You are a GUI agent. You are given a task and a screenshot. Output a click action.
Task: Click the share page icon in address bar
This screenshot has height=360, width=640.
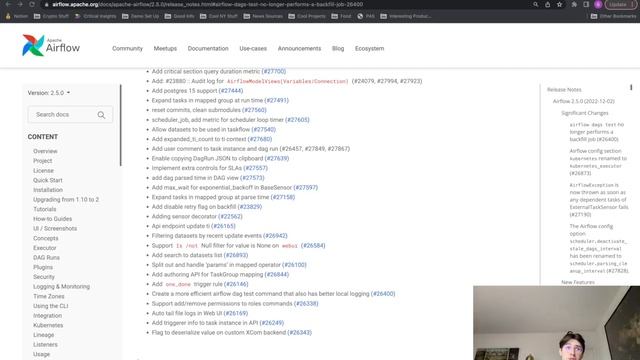tap(548, 4)
